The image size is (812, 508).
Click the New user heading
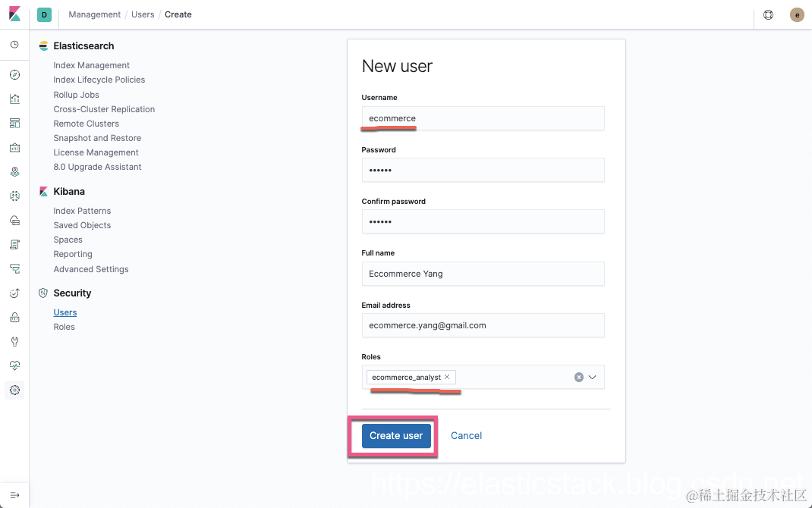(397, 66)
